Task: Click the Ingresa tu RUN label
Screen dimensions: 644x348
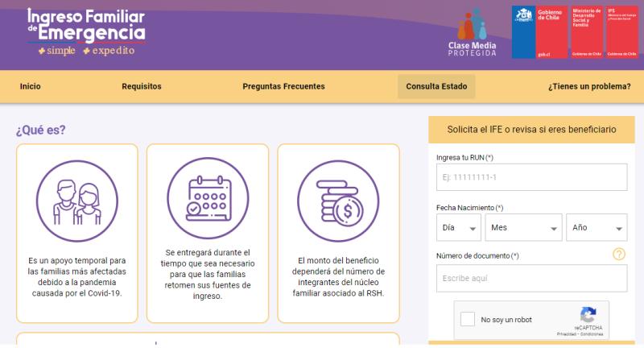Action: (x=465, y=157)
